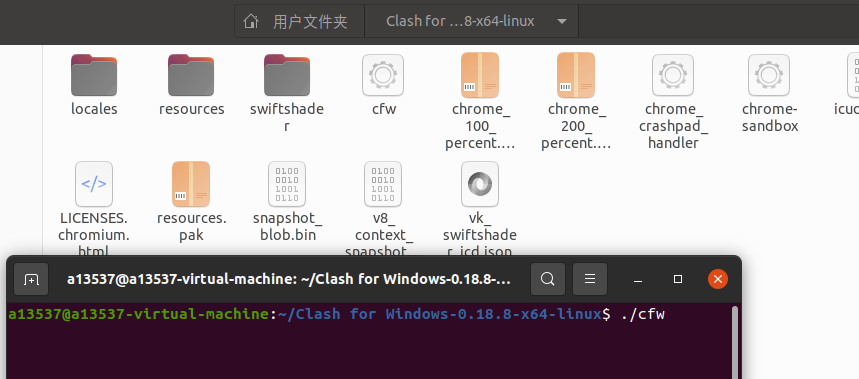Image resolution: width=859 pixels, height=379 pixels.
Task: Go to 用户文件夹 home location
Action: [x=299, y=22]
